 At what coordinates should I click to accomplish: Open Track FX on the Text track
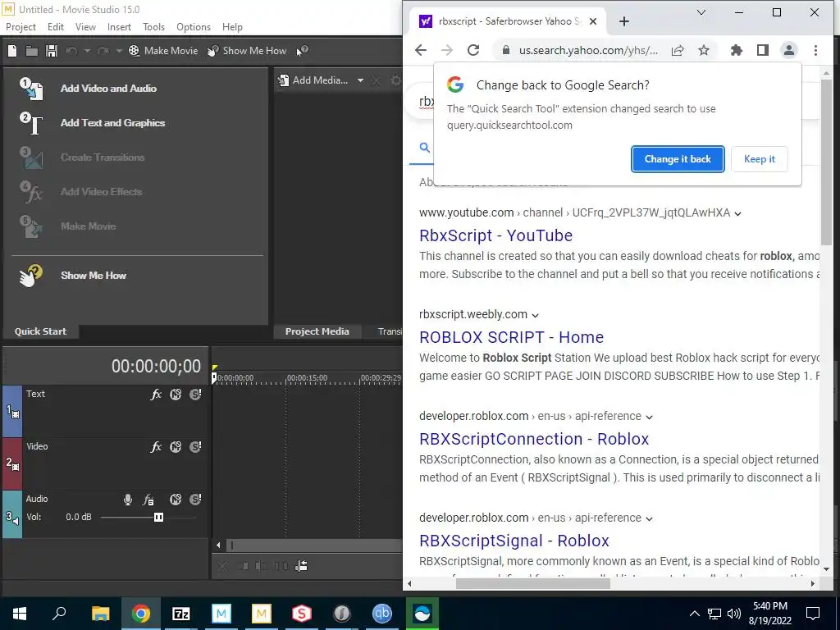pyautogui.click(x=156, y=395)
